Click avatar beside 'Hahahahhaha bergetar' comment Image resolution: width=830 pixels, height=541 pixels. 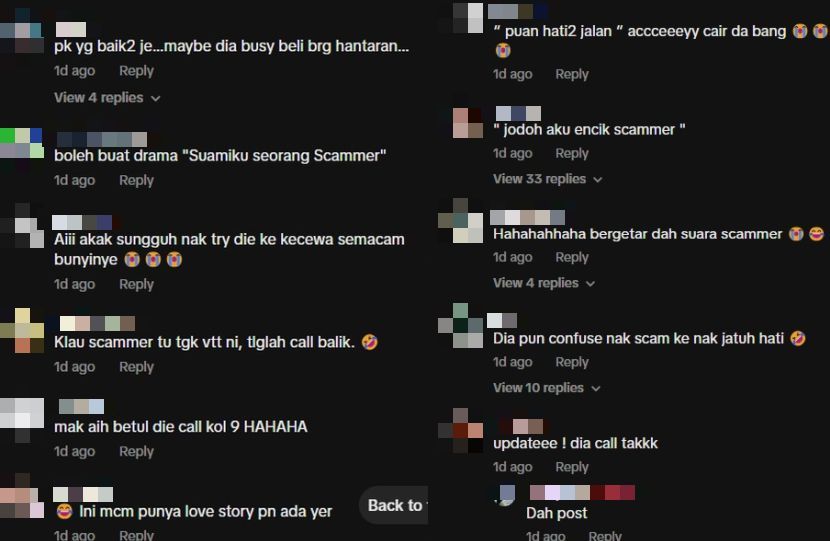coord(461,221)
